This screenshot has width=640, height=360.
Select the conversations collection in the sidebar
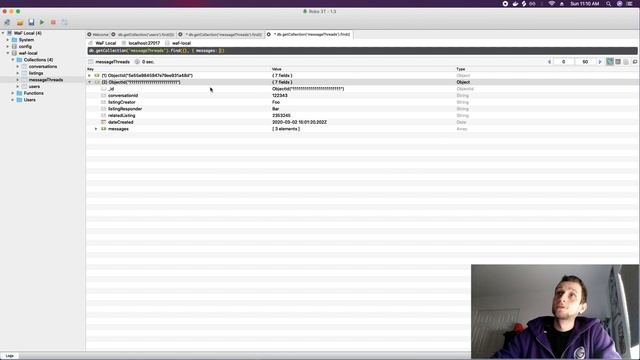[x=43, y=67]
